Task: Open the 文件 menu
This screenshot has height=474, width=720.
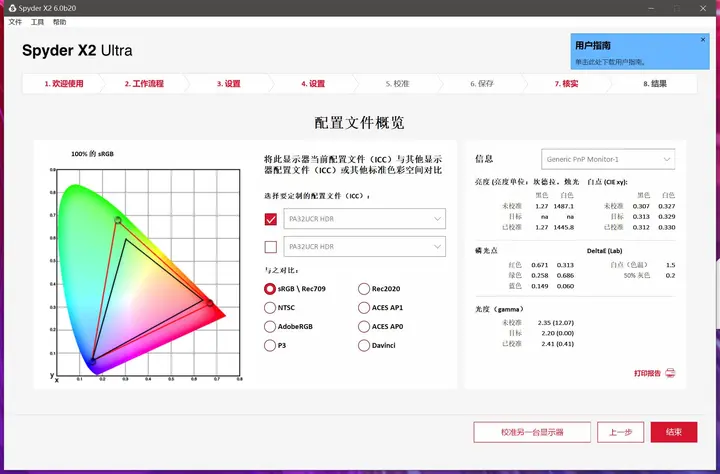Action: tap(15, 22)
